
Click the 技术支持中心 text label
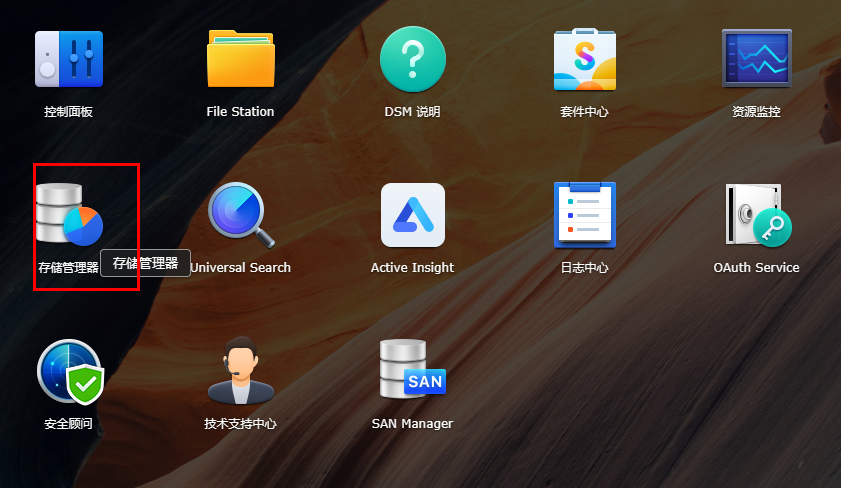(240, 424)
